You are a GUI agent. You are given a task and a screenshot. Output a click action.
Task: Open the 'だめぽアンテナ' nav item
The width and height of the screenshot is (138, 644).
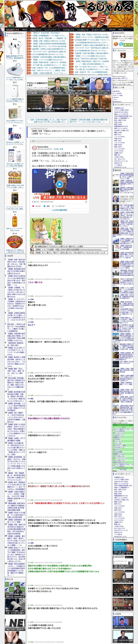tap(36, 30)
